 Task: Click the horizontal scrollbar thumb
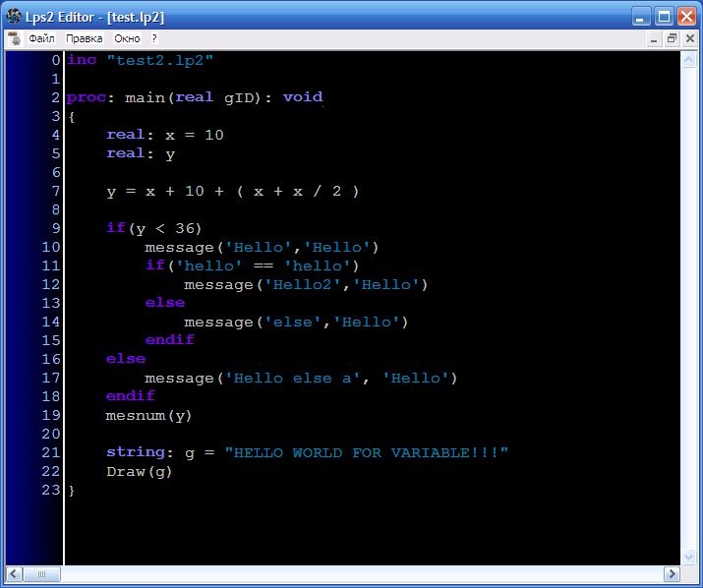[41, 573]
